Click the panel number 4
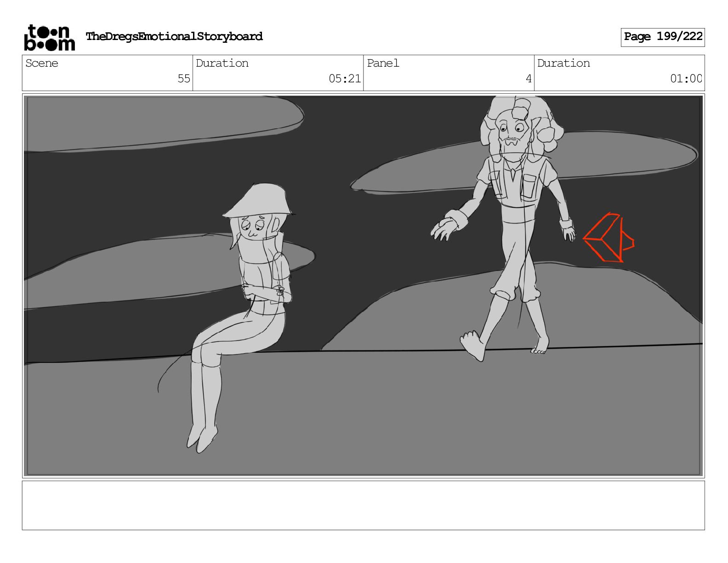728x563 pixels. point(529,79)
